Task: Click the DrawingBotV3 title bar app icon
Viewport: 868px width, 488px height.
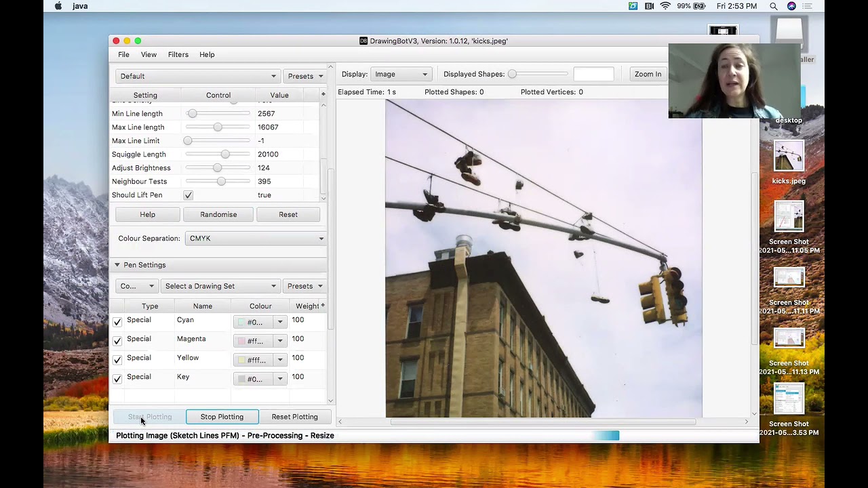Action: click(x=363, y=41)
